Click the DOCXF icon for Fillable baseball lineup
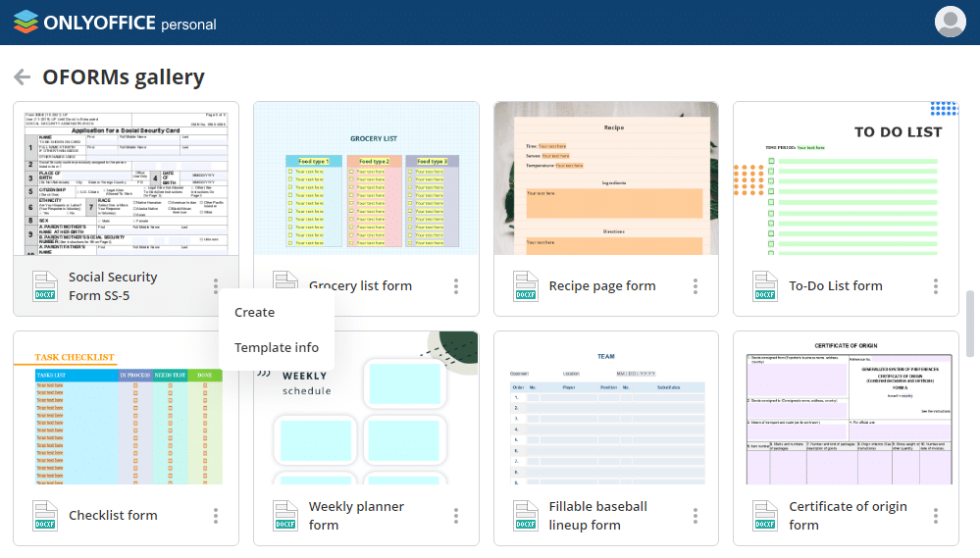980x558 pixels. click(x=526, y=515)
